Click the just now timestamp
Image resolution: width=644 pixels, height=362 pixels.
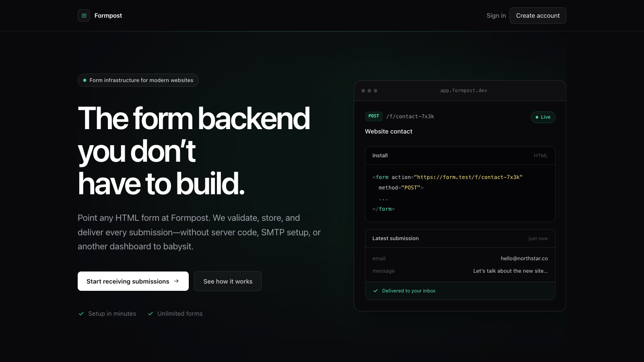pos(538,239)
